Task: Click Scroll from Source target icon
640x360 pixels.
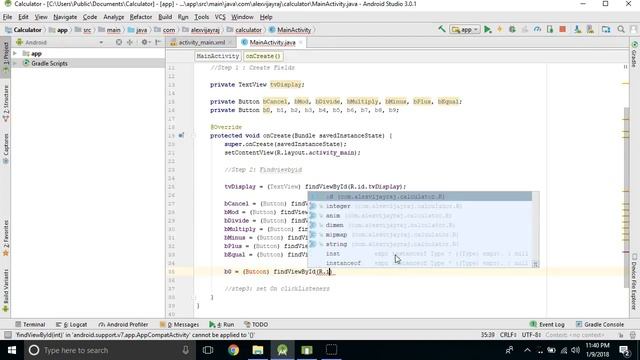Action: point(119,42)
